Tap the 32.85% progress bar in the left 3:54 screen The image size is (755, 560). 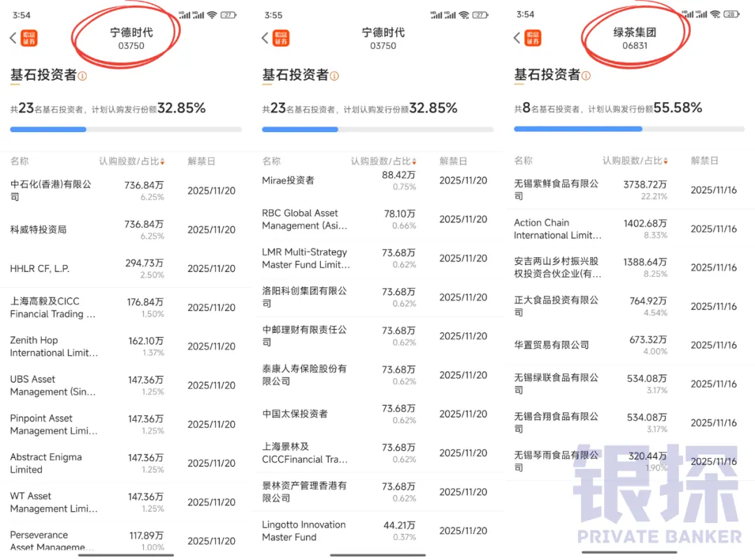point(126,129)
